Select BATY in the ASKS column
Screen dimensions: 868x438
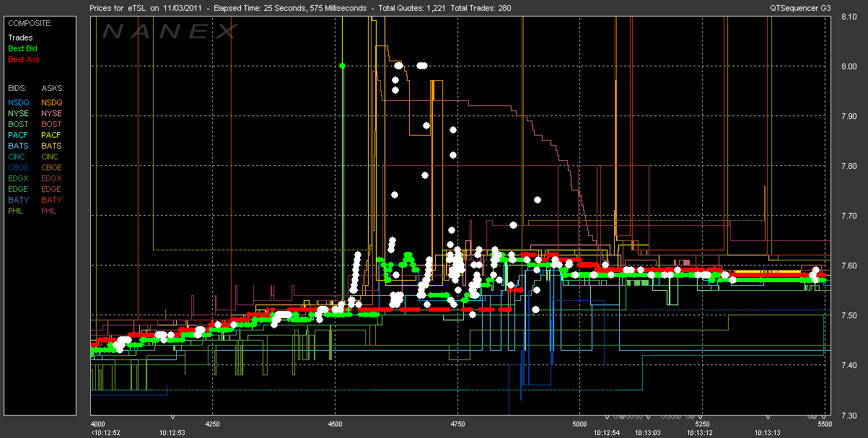[x=52, y=200]
